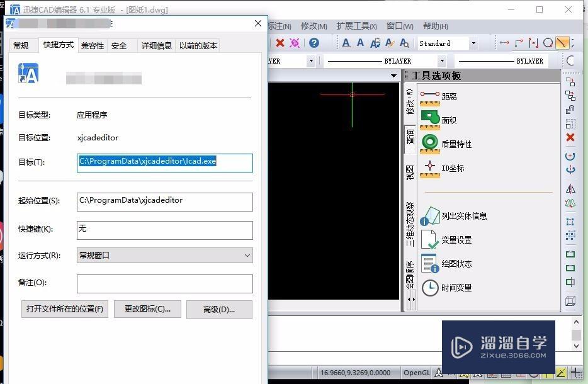
Task: Click 打开文件所在的位置(F) button
Action: (64, 309)
